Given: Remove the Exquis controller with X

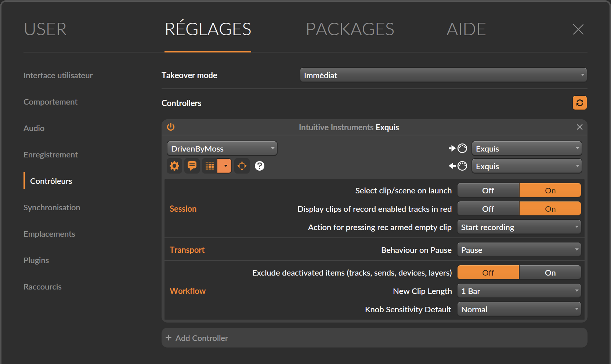Looking at the screenshot, I should tap(580, 127).
